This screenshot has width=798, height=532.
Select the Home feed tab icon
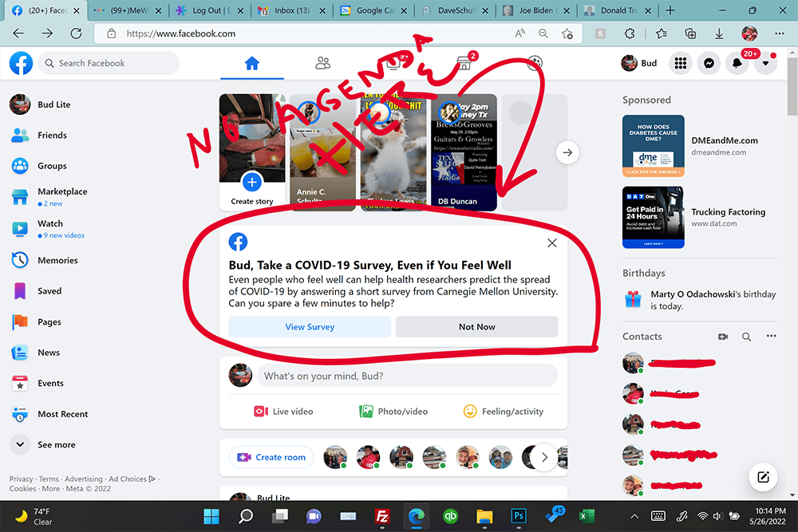pyautogui.click(x=252, y=63)
